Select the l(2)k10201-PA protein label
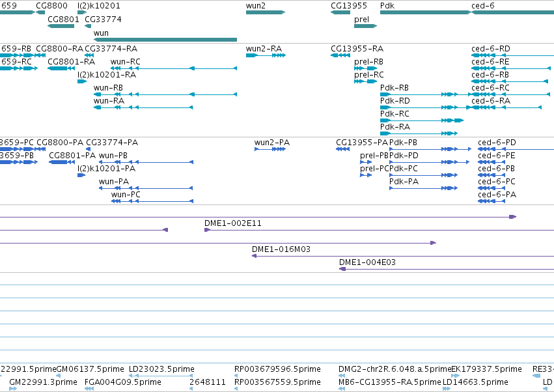Image resolution: width=554 pixels, height=392 pixels. pyautogui.click(x=106, y=169)
